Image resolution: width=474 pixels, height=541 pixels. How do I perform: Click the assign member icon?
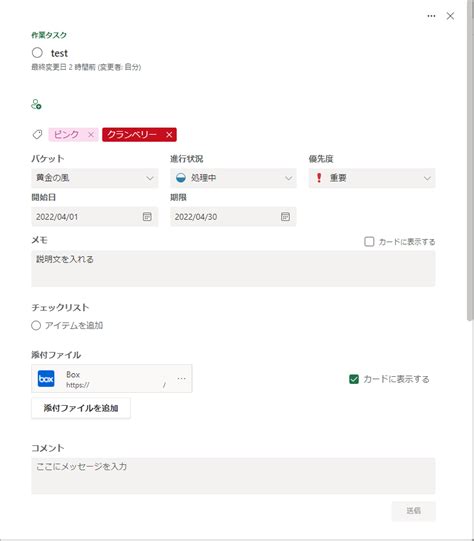(36, 104)
